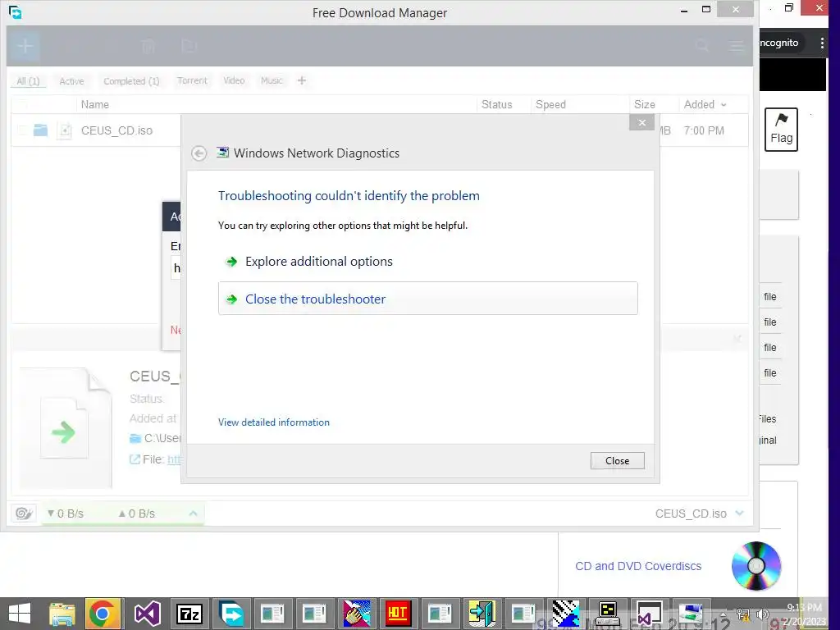Open the folder icon for CEUS_CD.iso
The width and height of the screenshot is (840, 630).
(x=41, y=130)
